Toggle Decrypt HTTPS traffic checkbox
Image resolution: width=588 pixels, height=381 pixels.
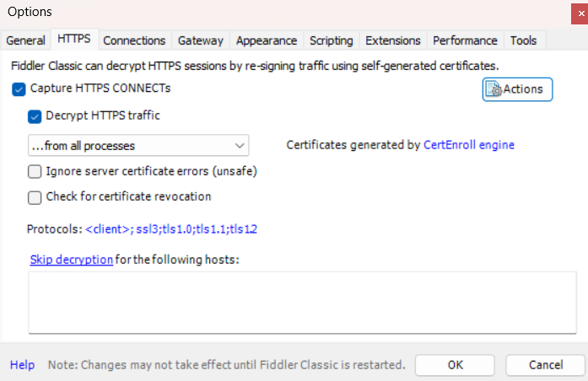35,116
